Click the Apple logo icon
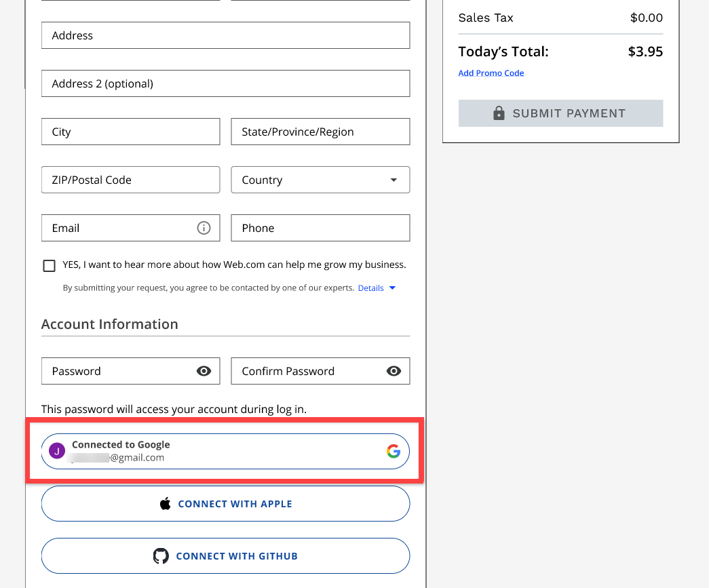This screenshot has width=709, height=588. click(x=166, y=503)
